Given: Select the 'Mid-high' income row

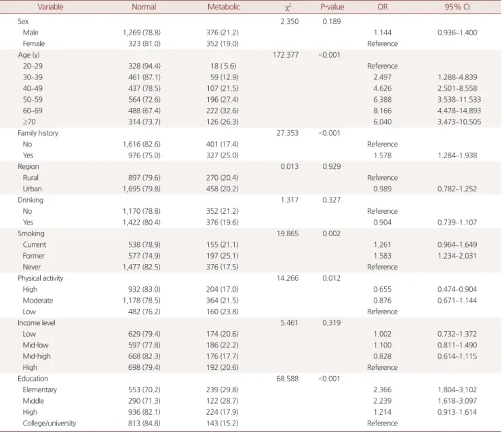Looking at the screenshot, I should 37,356.
